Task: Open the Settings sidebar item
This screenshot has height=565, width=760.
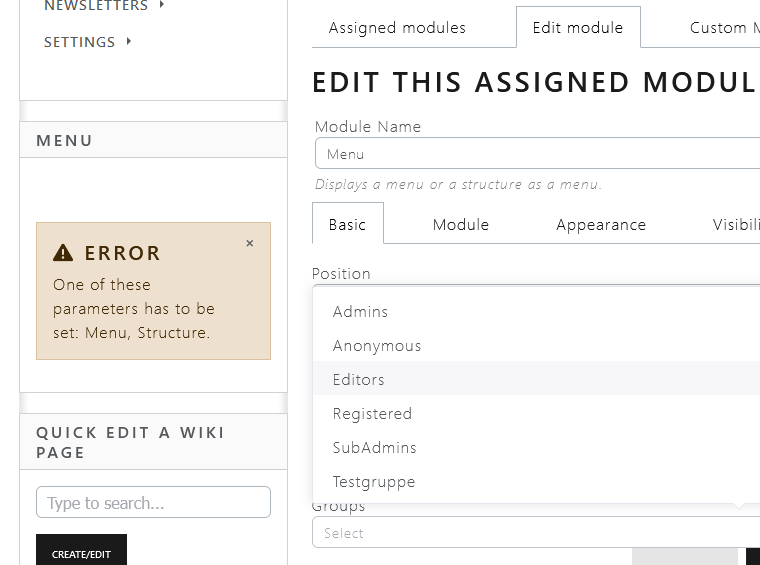Action: point(79,42)
